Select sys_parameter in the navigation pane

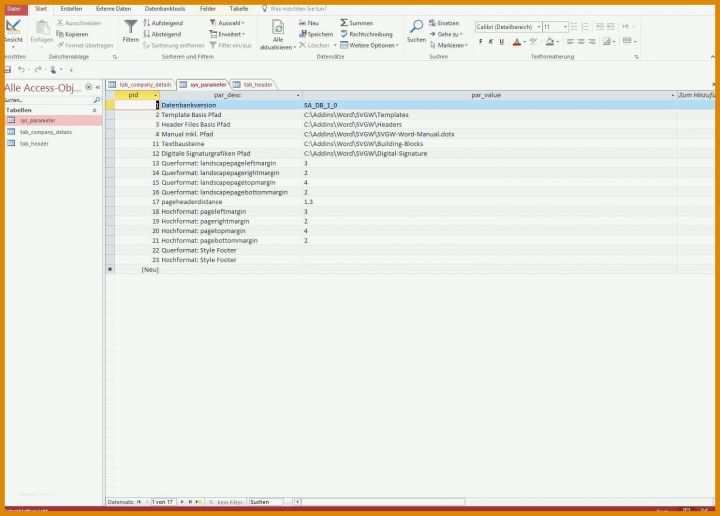pos(53,120)
